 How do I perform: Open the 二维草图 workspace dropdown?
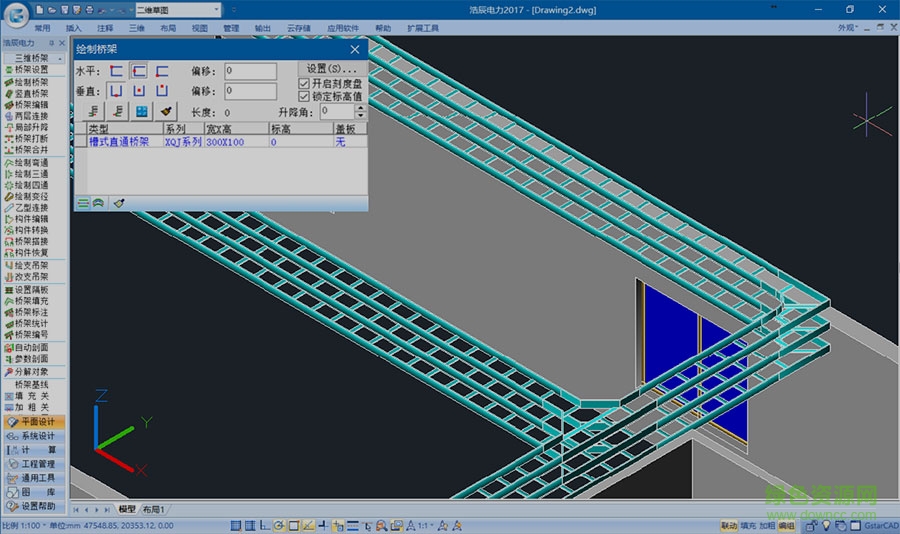(217, 9)
